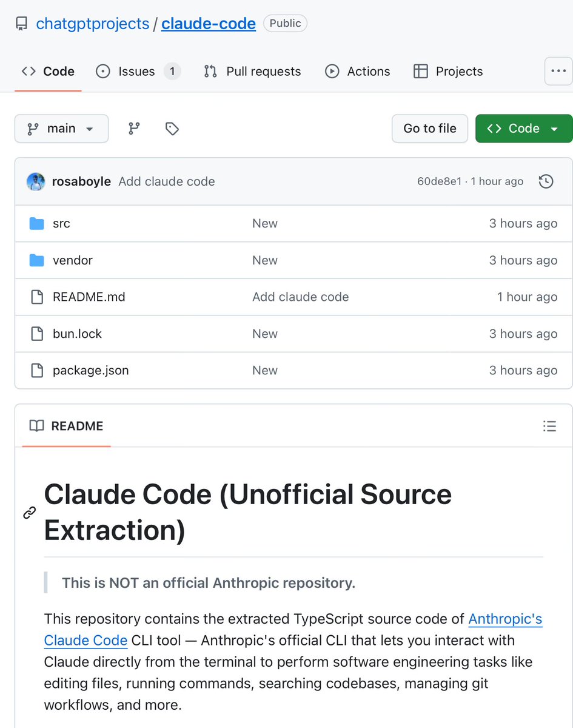
Task: Open the branches list icon
Action: tap(134, 129)
